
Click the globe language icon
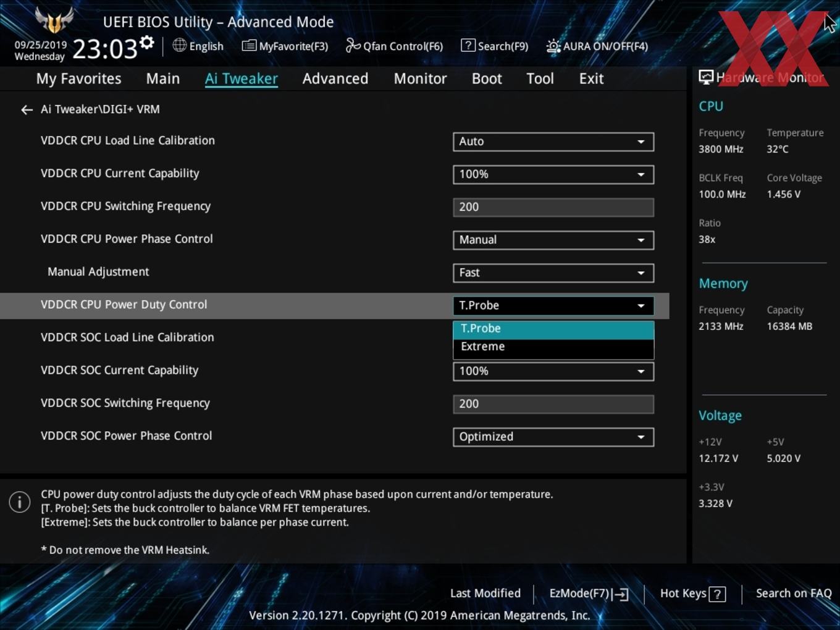(x=179, y=45)
